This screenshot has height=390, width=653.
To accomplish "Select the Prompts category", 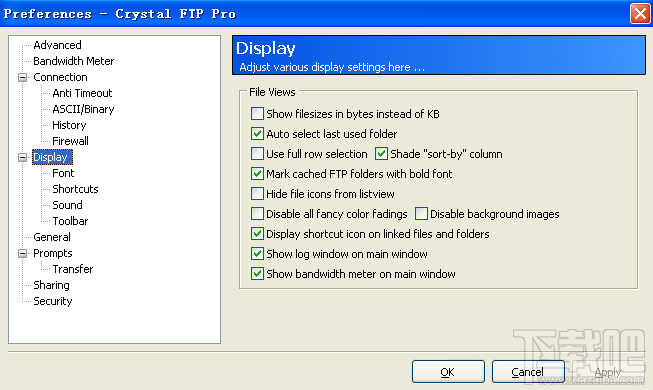I will 53,253.
